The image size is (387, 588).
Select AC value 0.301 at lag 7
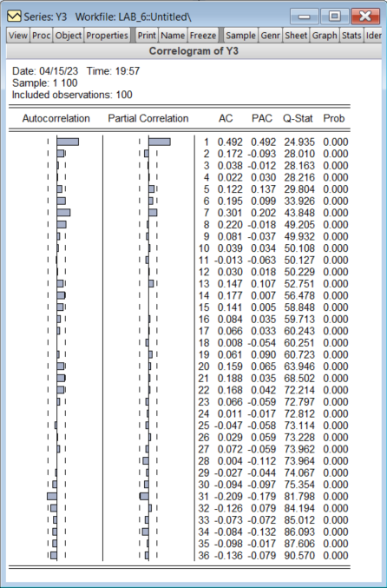pos(230,213)
